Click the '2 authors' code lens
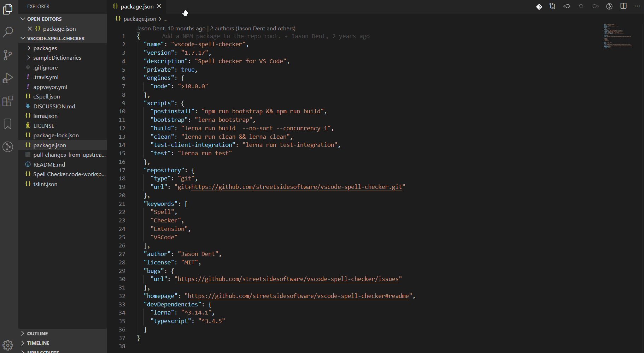The width and height of the screenshot is (644, 353). tap(253, 28)
